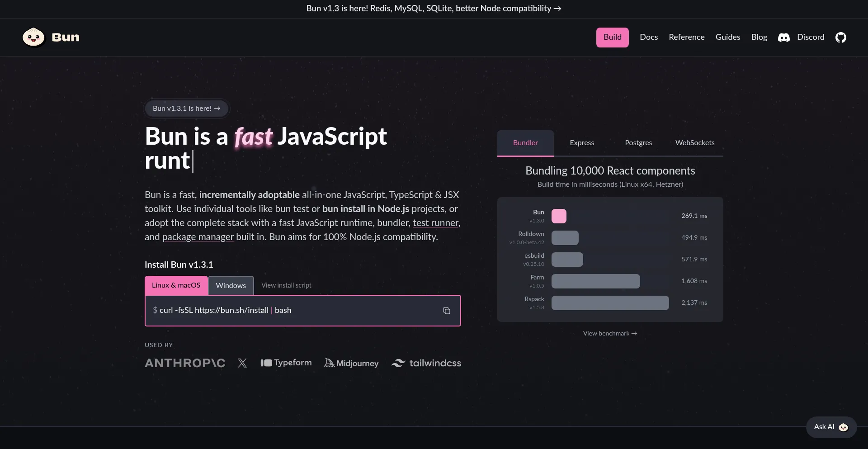The image size is (868, 449).
Task: Switch to the Express benchmark tab
Action: pos(582,143)
